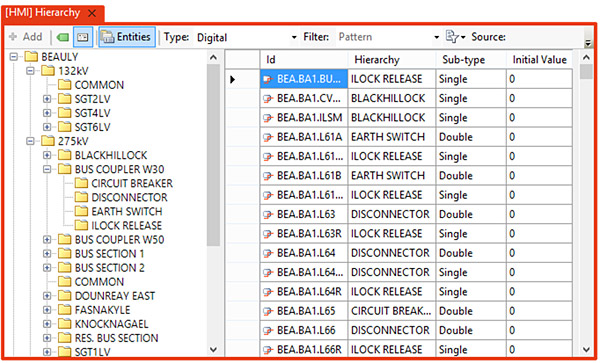The height and width of the screenshot is (363, 600).
Task: Expand the BLACKHILLOCK tree node
Action: coord(47,155)
